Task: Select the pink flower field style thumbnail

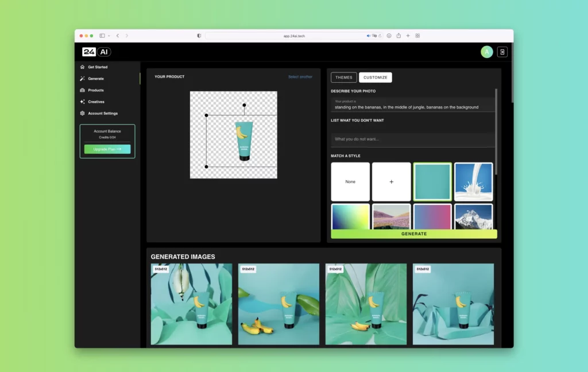Action: point(391,216)
